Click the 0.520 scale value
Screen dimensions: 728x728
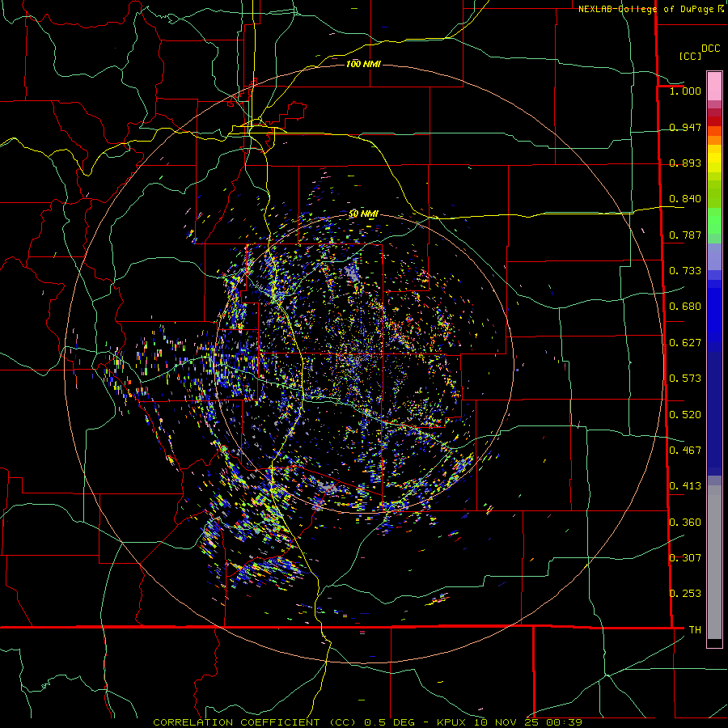(685, 415)
